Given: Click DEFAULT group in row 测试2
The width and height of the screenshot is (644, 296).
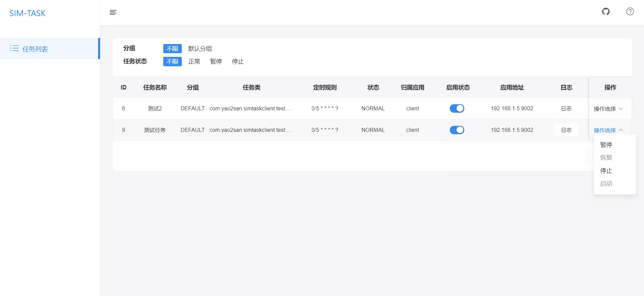Looking at the screenshot, I should click(x=192, y=108).
